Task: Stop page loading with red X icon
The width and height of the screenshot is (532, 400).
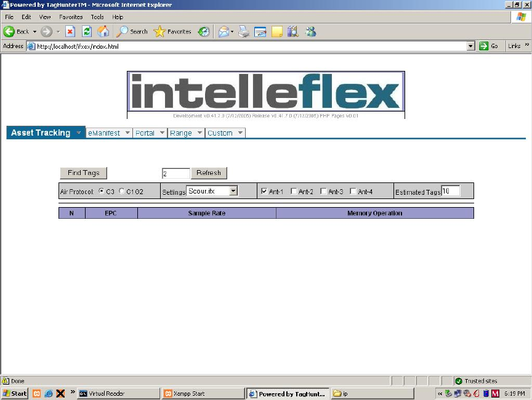Action: pyautogui.click(x=70, y=31)
